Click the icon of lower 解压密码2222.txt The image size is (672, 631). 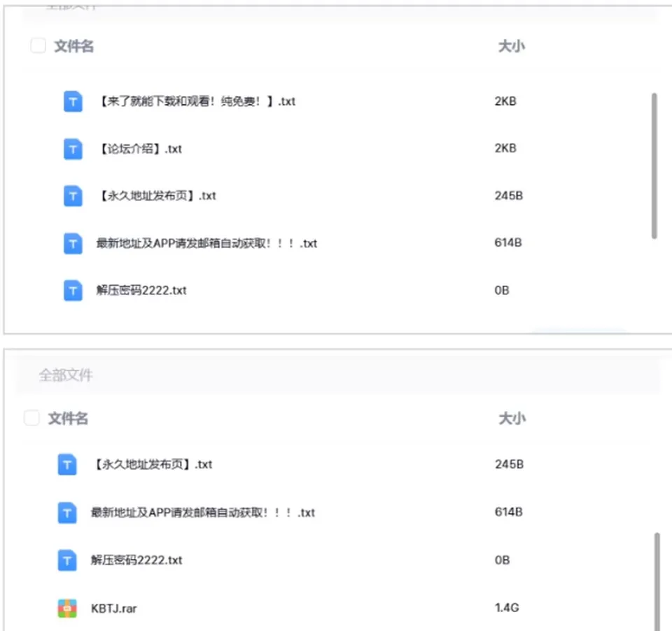pyautogui.click(x=67, y=560)
